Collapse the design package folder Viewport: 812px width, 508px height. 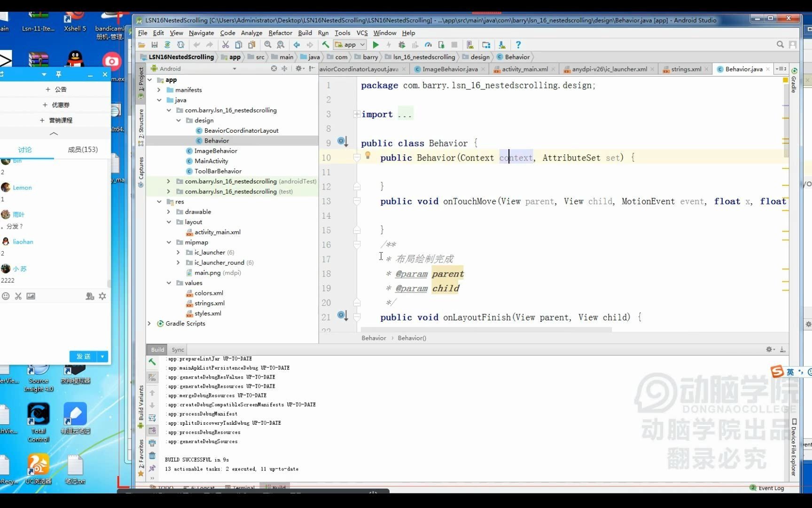pyautogui.click(x=179, y=120)
